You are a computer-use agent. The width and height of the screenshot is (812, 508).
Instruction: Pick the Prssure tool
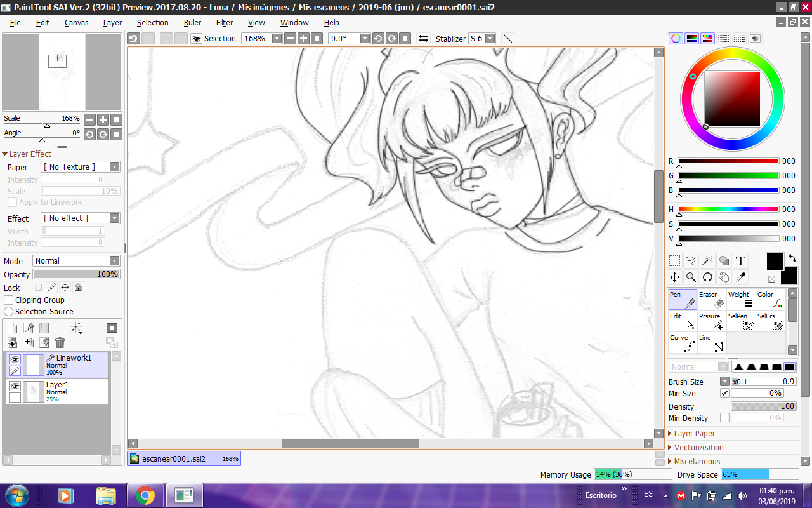(x=712, y=321)
